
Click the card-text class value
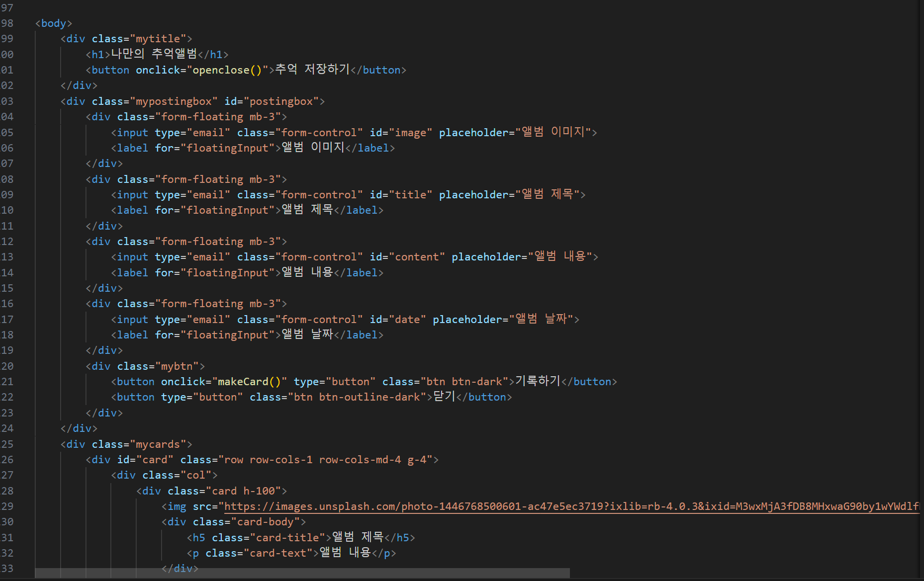(x=278, y=553)
